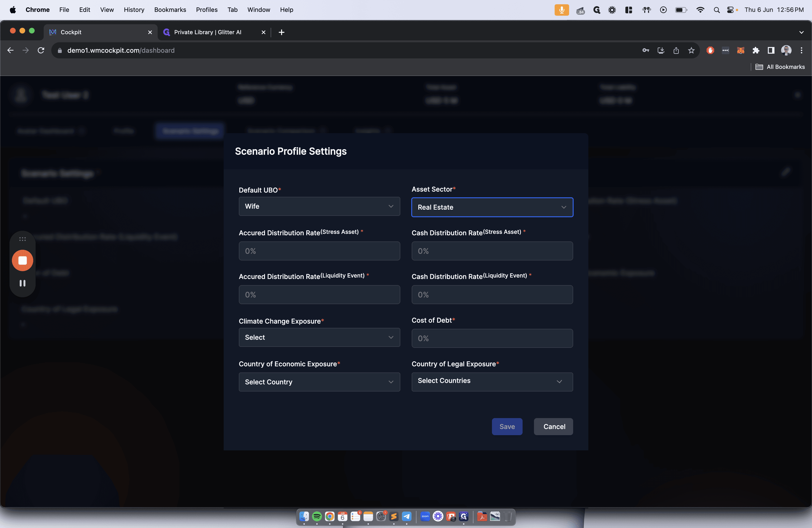
Task: Open the Edit menu
Action: [x=85, y=9]
